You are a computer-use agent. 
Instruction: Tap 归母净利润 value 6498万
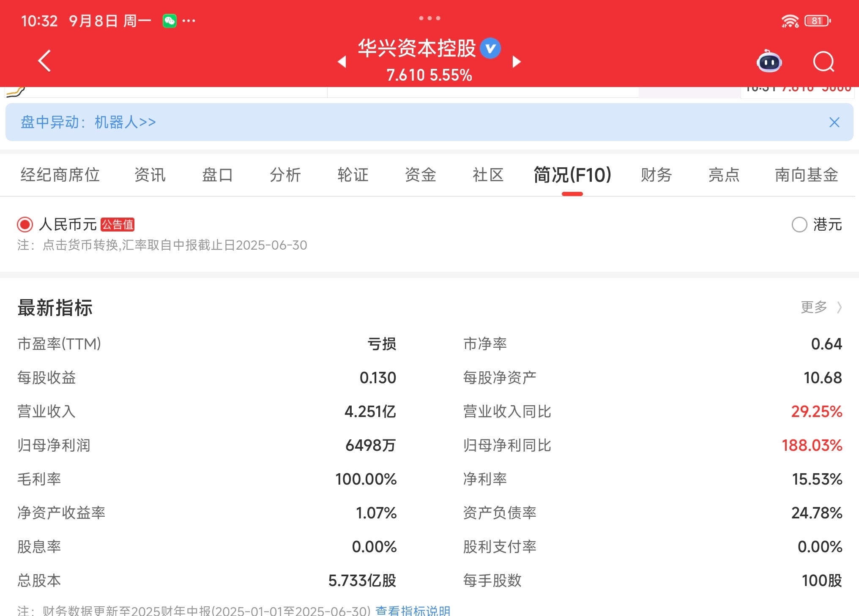[x=371, y=445]
